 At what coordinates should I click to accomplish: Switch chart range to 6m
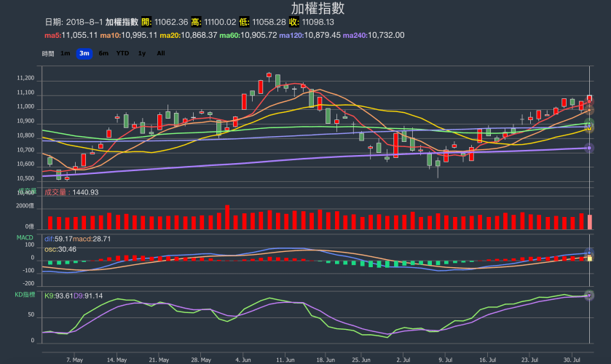[103, 53]
